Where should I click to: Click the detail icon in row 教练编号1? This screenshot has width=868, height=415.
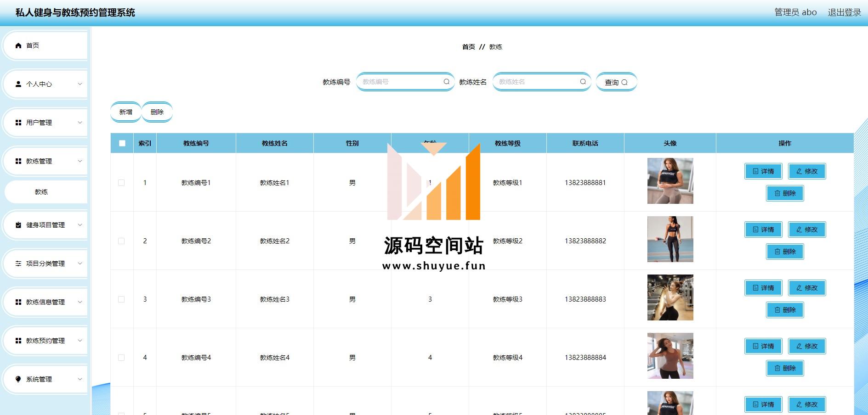point(755,171)
